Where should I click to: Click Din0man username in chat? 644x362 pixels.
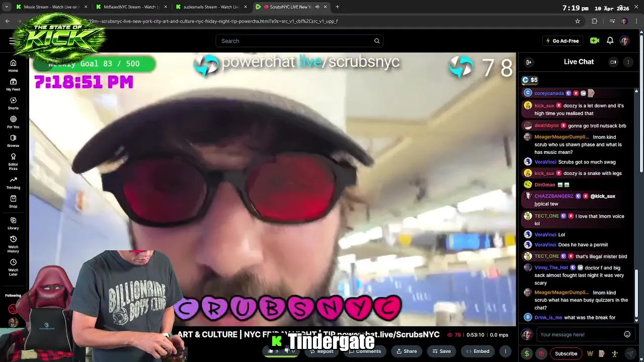[544, 185]
